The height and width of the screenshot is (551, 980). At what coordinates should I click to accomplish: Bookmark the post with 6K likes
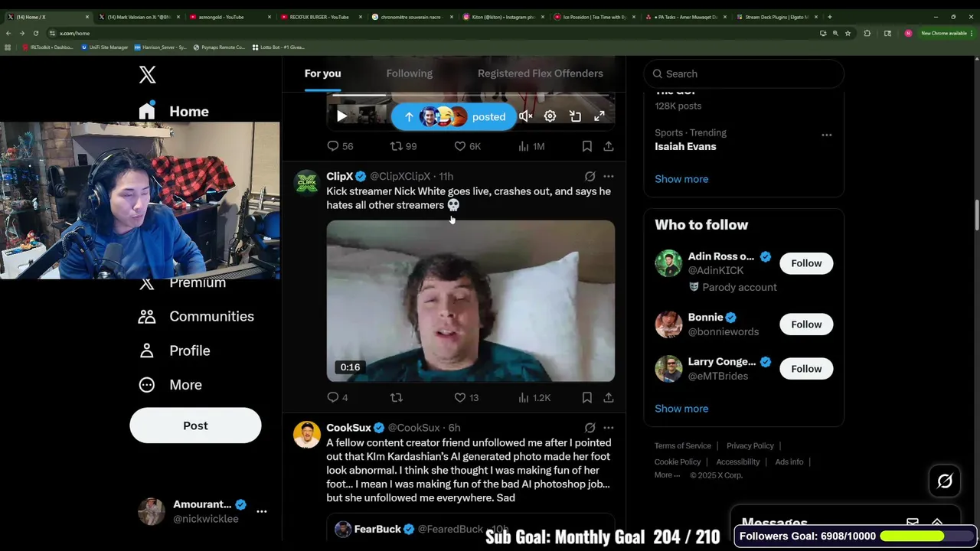point(586,146)
